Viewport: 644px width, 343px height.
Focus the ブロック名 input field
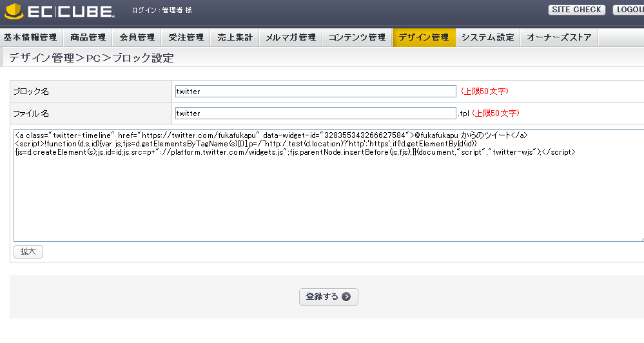(x=315, y=91)
